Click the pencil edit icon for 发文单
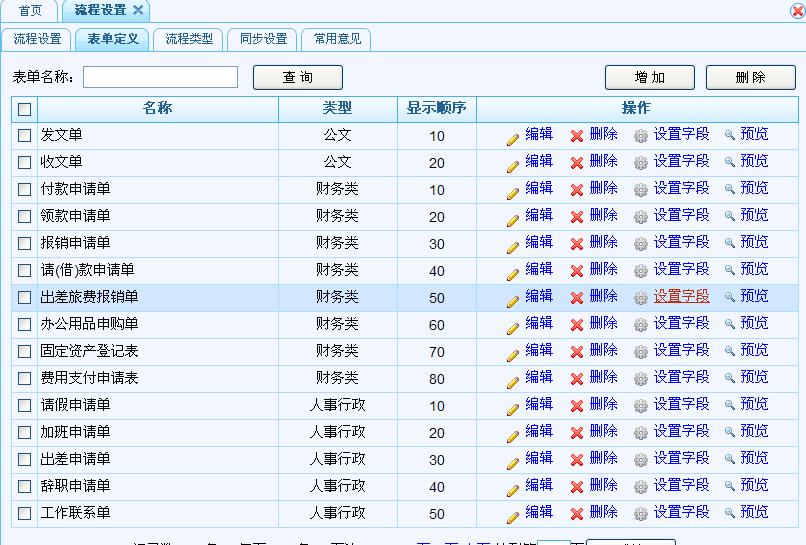Viewport: 806px width, 545px height. (513, 137)
